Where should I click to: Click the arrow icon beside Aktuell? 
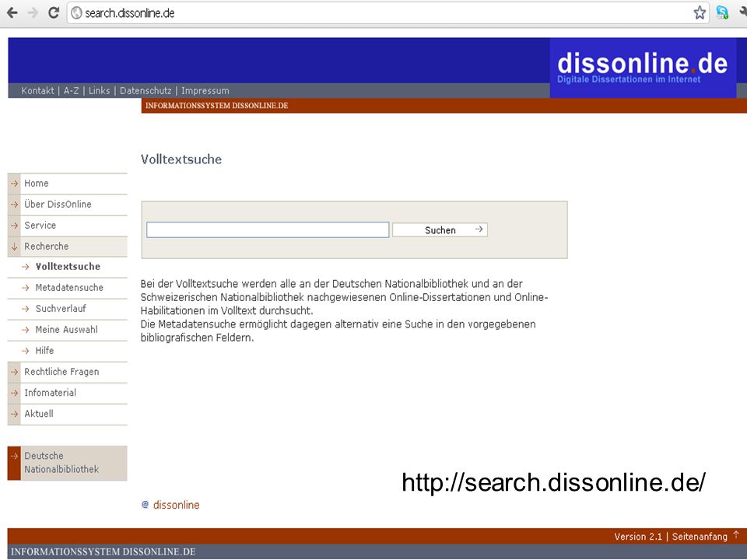14,413
